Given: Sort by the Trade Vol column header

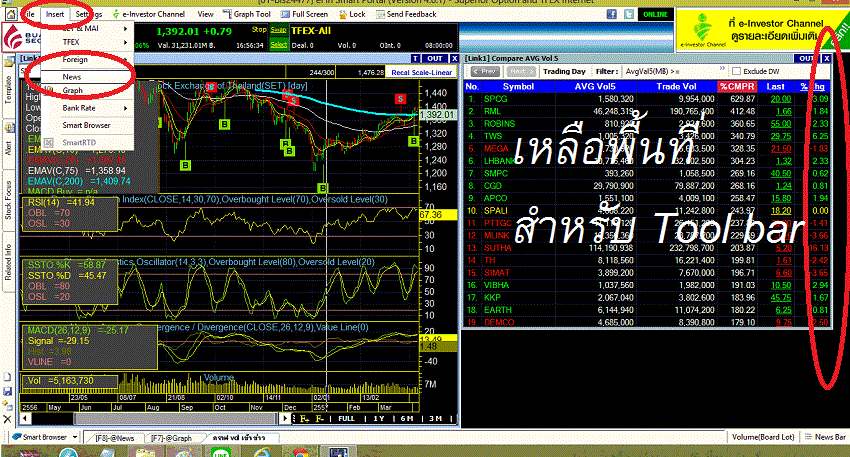Looking at the screenshot, I should coord(676,87).
